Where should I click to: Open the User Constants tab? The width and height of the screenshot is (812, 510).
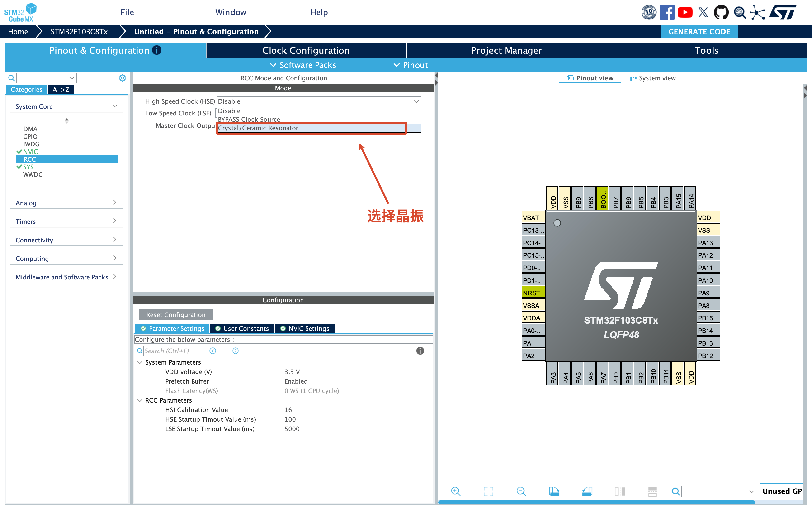tap(242, 328)
